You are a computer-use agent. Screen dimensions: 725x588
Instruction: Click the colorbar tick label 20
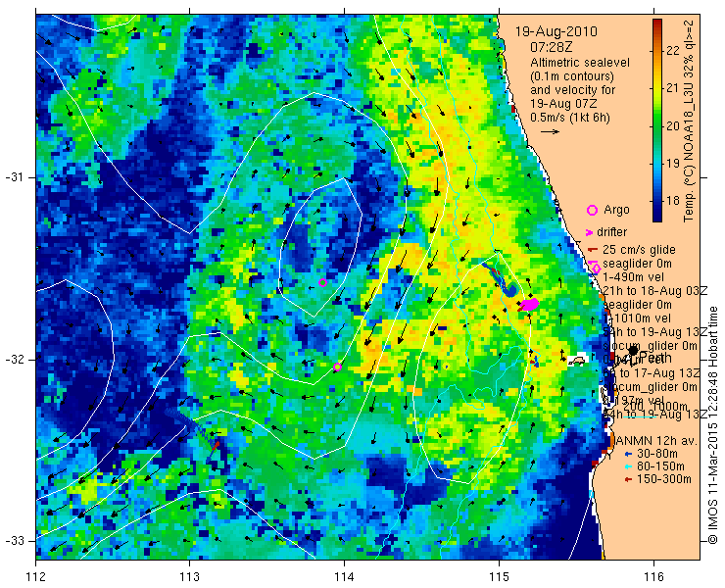(x=672, y=125)
